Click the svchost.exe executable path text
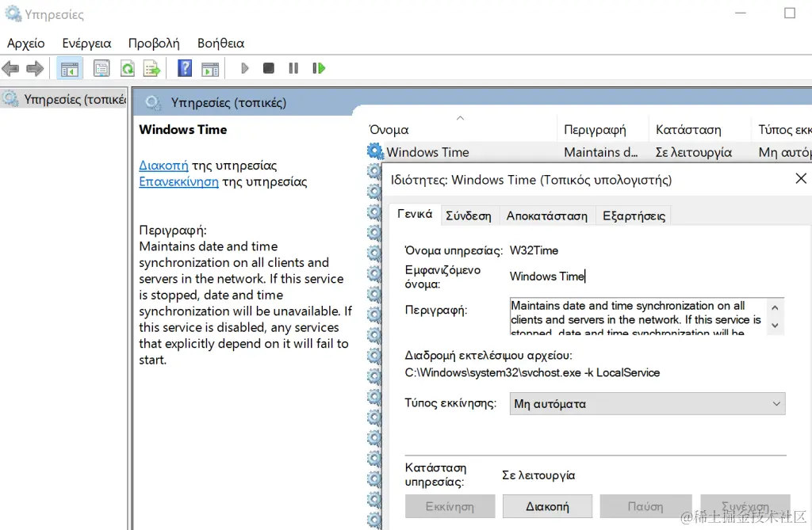Image resolution: width=812 pixels, height=530 pixels. click(532, 372)
